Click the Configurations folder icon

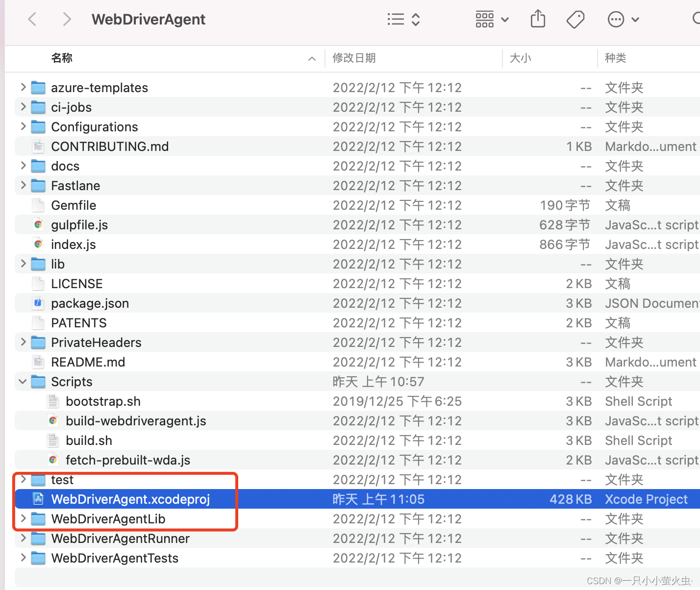point(38,127)
